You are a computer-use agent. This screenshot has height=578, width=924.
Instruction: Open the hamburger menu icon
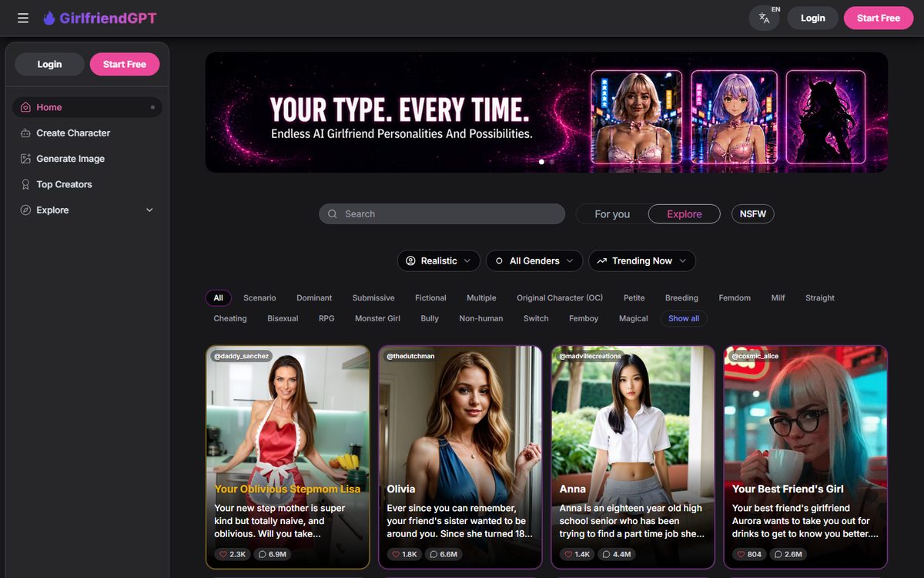click(x=23, y=18)
